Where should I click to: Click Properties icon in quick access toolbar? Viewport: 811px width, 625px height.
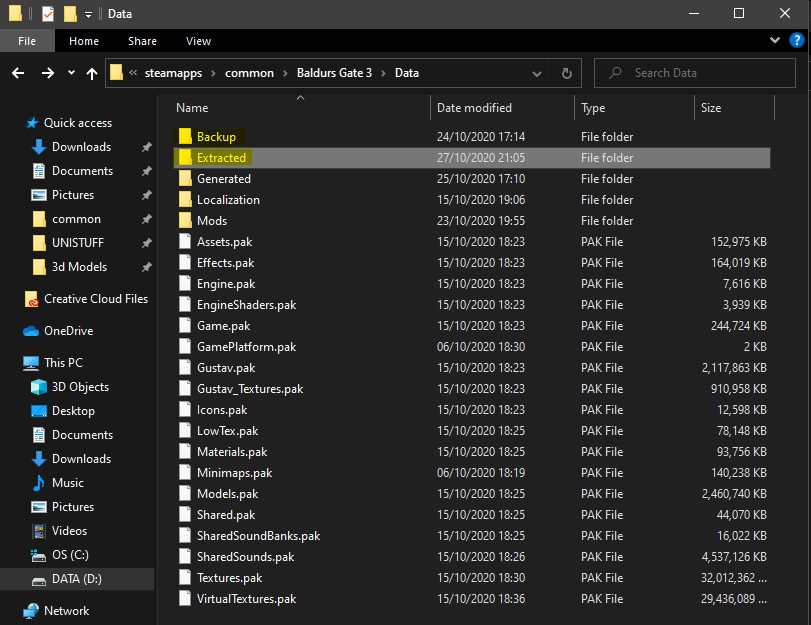pos(48,13)
